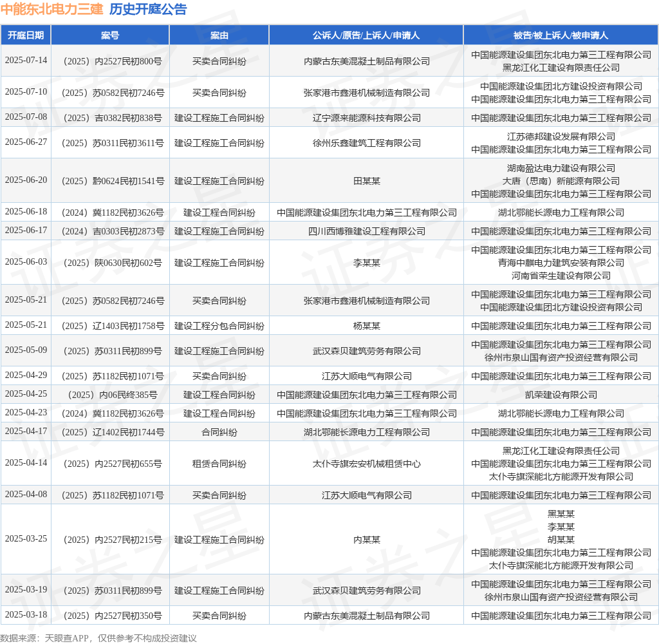Click defendant 凯荣建设有限公司
The image size is (659, 644).
(561, 395)
